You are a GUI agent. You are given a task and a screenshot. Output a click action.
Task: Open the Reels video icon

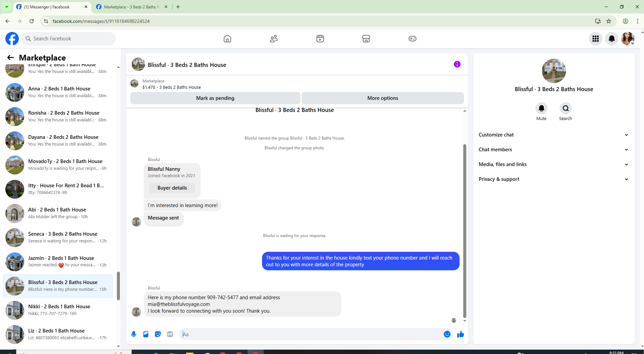[x=320, y=39]
